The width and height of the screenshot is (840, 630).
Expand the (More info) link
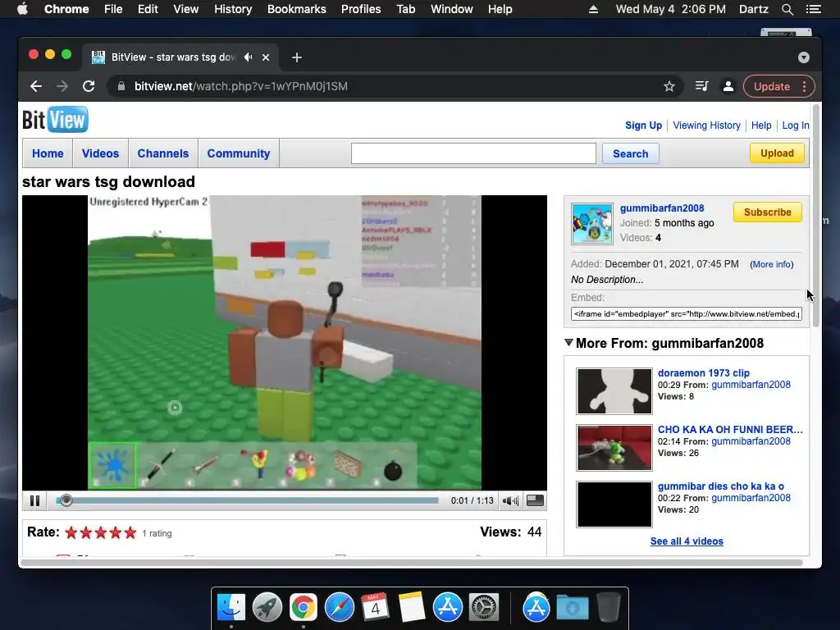pos(771,264)
